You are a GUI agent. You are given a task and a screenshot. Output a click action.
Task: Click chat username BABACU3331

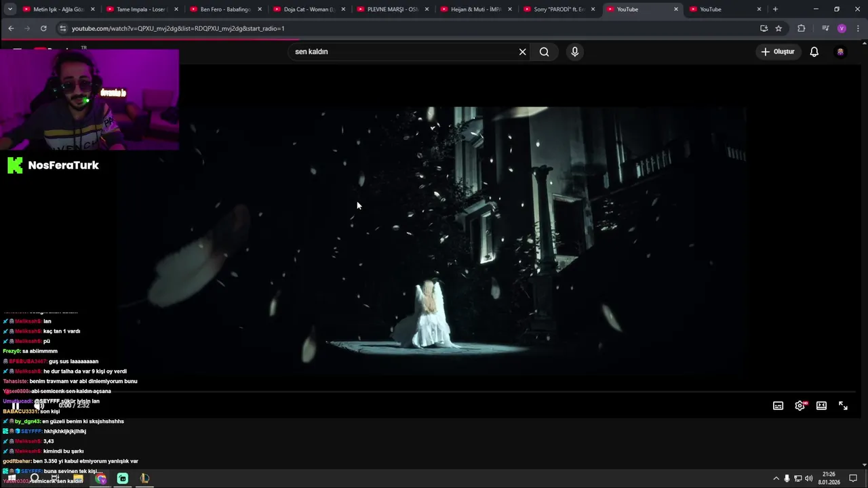21,411
